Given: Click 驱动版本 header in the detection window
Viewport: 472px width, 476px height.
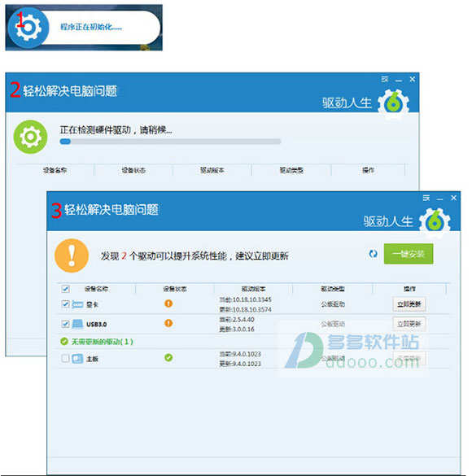Looking at the screenshot, I should (212, 170).
